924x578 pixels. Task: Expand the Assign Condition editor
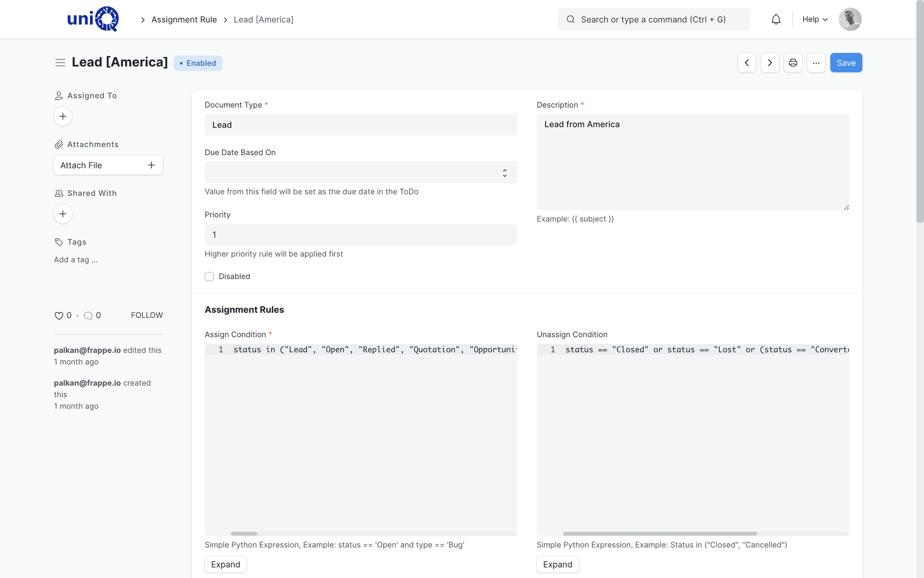click(226, 565)
